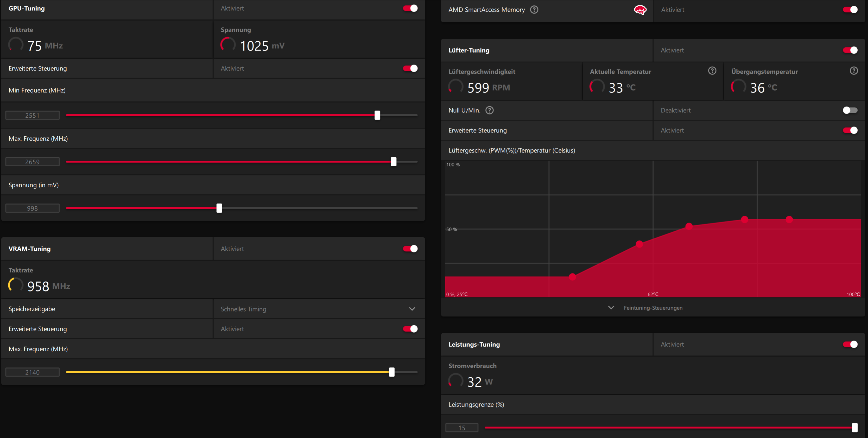
Task: Toggle the Lüfter-Tuning switch off
Action: [850, 50]
